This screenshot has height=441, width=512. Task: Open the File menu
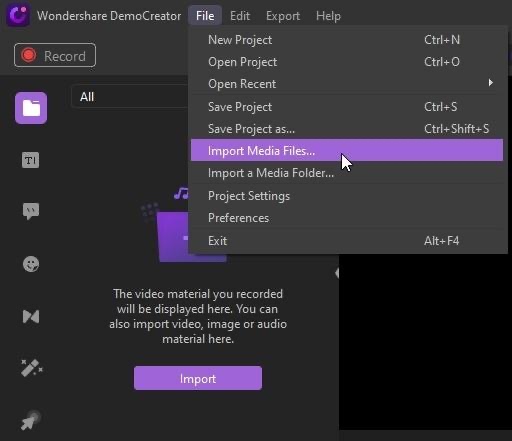tap(205, 16)
